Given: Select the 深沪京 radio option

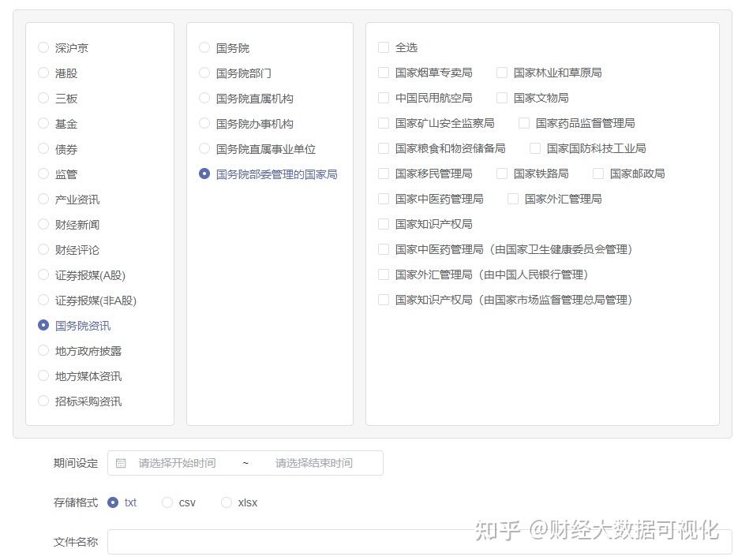Looking at the screenshot, I should coord(43,47).
